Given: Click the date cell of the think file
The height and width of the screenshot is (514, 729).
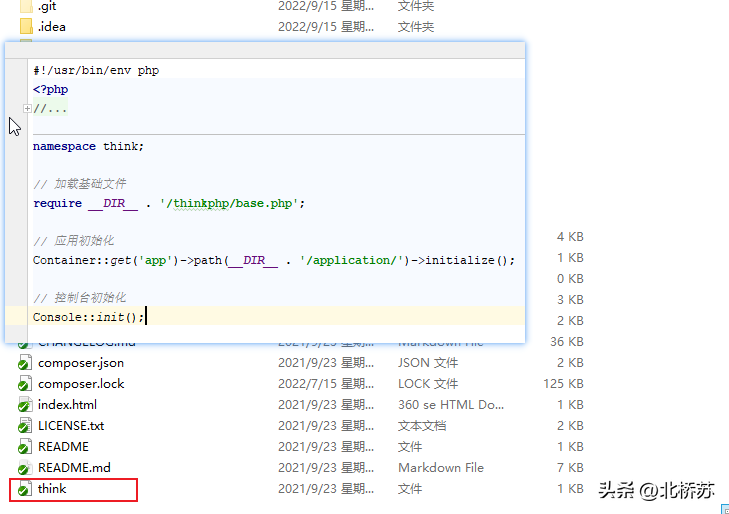Looking at the screenshot, I should click(326, 489).
